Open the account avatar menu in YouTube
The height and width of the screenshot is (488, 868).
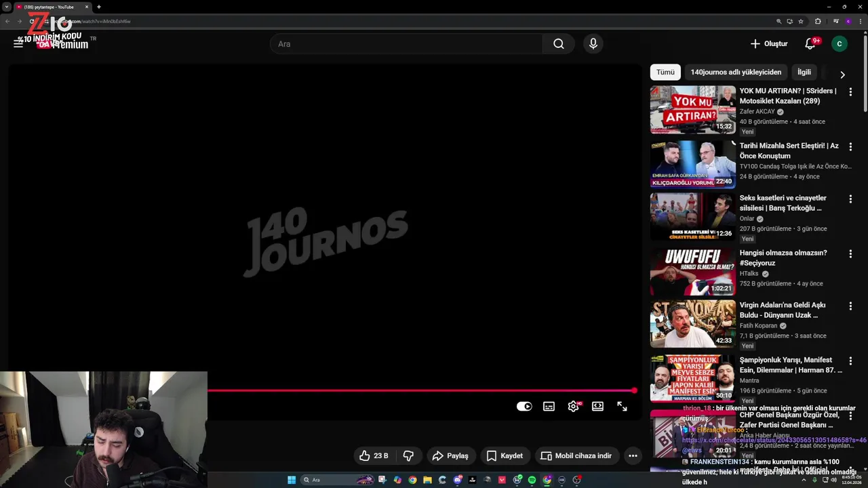[x=839, y=44]
